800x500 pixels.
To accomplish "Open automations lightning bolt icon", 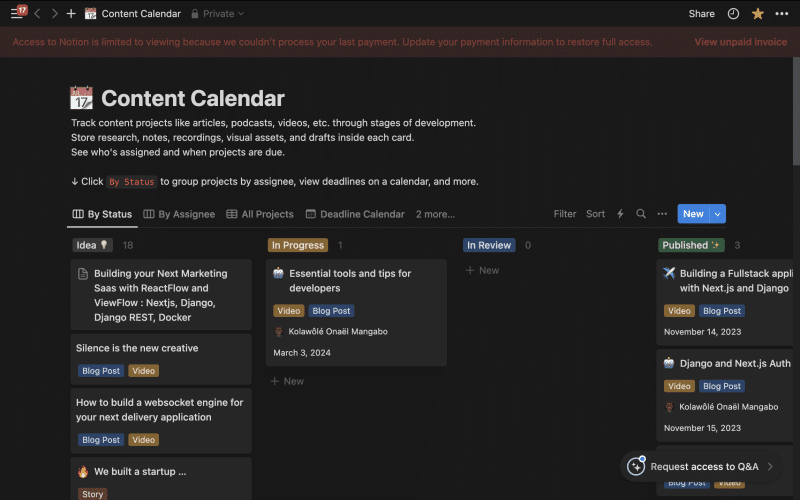I will click(x=620, y=214).
